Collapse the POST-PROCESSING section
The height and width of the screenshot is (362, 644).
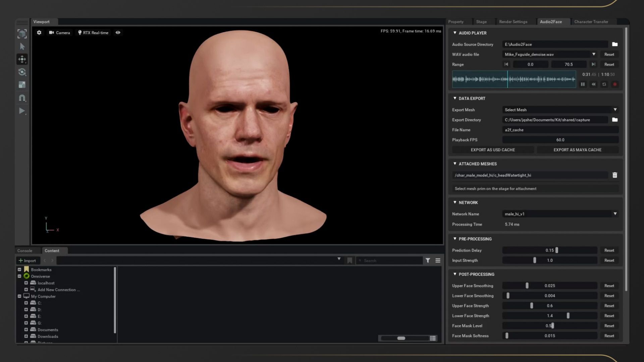tap(455, 274)
